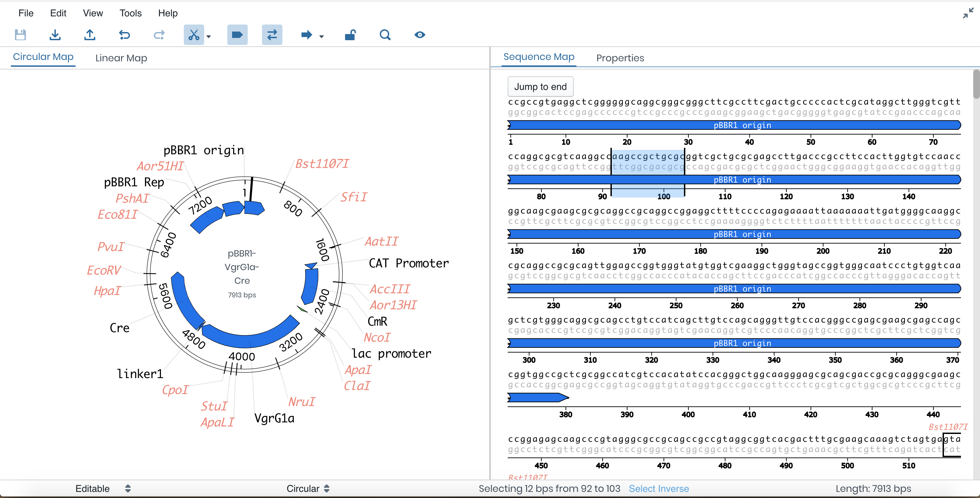Toggle the lock editing icon
Screen dimensions: 980x498
pyautogui.click(x=350, y=35)
